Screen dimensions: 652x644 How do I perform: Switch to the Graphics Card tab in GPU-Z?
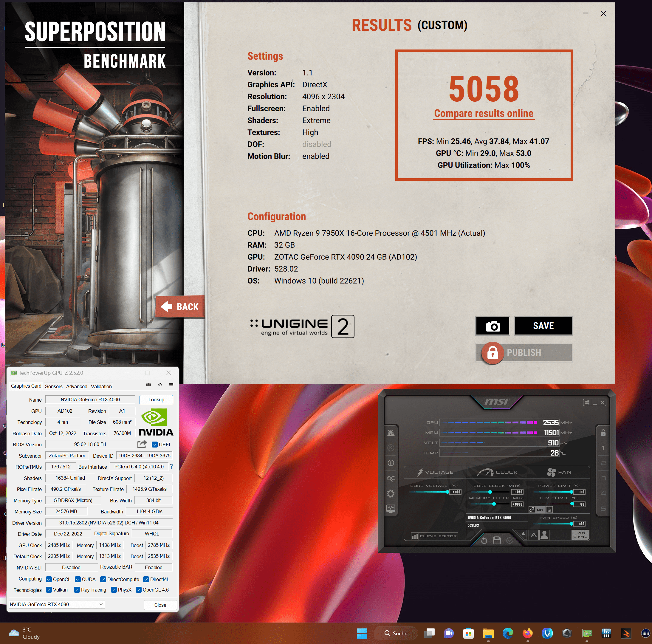tap(26, 386)
